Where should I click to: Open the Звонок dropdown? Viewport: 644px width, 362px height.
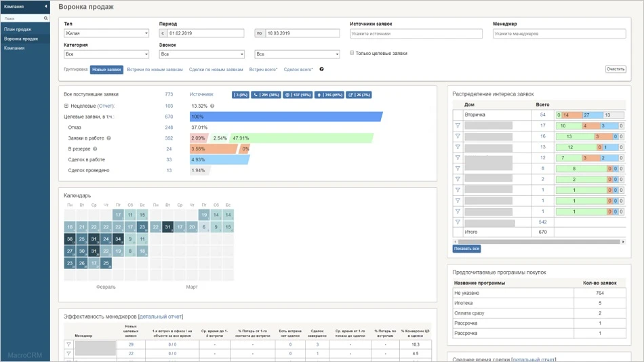[201, 54]
